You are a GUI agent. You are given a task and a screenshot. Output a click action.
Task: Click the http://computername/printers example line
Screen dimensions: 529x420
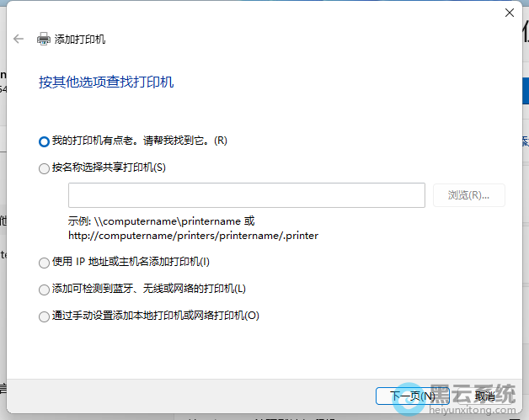(193, 236)
